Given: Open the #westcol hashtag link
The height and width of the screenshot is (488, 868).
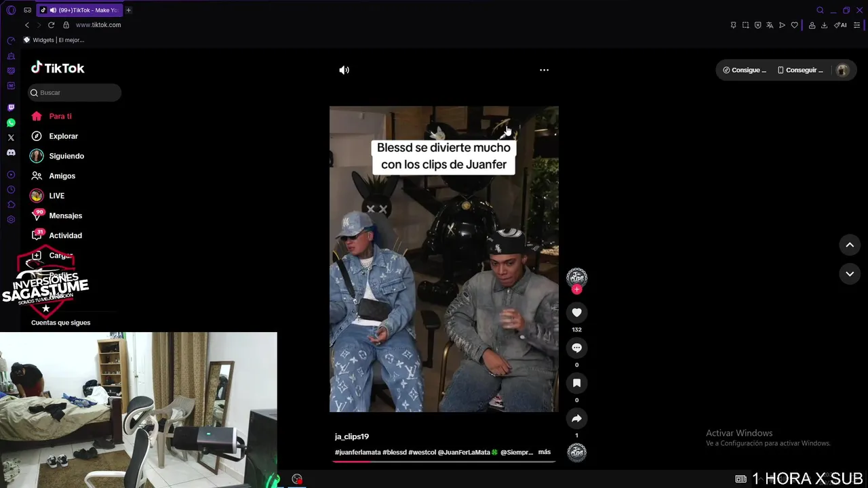Looking at the screenshot, I should click(x=422, y=452).
